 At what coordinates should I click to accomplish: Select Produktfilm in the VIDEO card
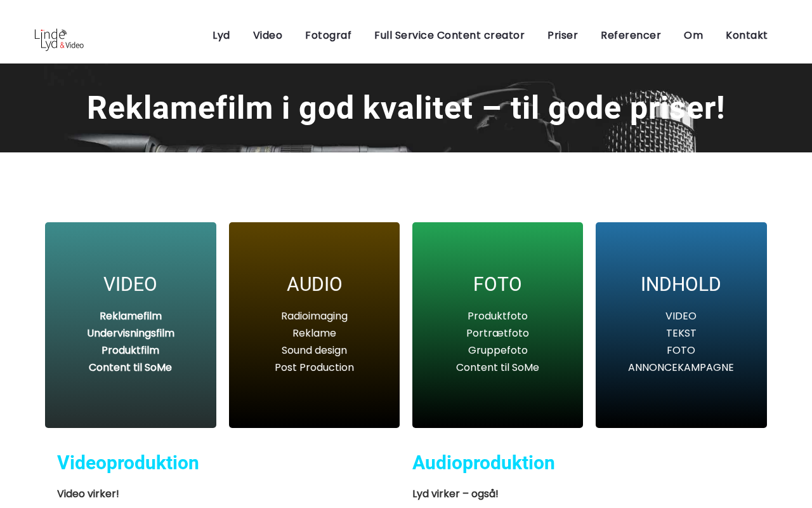[x=131, y=351]
